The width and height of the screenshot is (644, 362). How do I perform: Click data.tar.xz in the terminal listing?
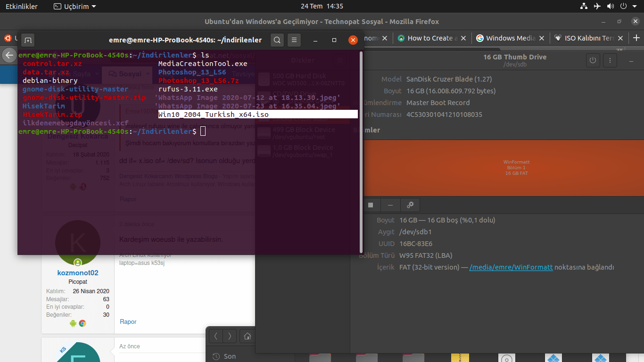pyautogui.click(x=46, y=72)
